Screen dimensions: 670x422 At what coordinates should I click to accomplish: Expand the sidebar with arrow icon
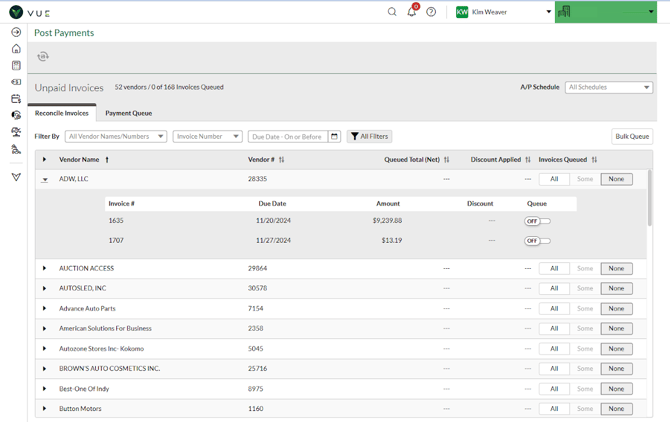[16, 32]
